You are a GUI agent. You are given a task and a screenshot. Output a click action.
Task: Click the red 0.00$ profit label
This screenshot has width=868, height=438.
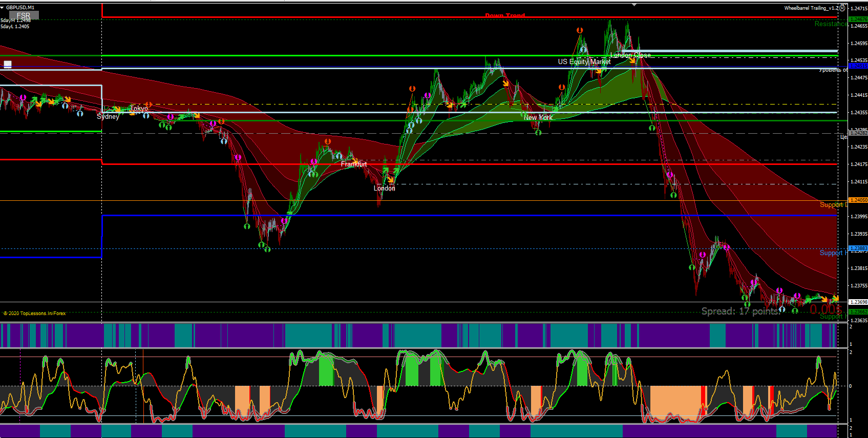[x=826, y=309]
